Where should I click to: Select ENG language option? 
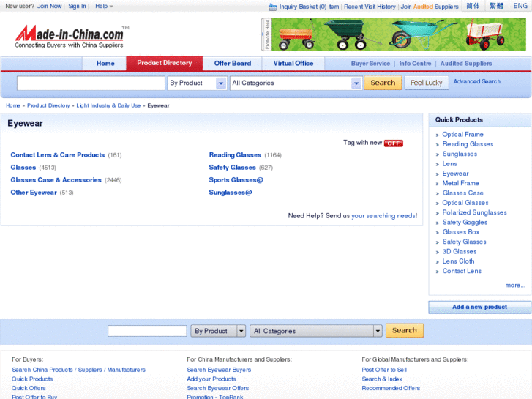pos(520,6)
